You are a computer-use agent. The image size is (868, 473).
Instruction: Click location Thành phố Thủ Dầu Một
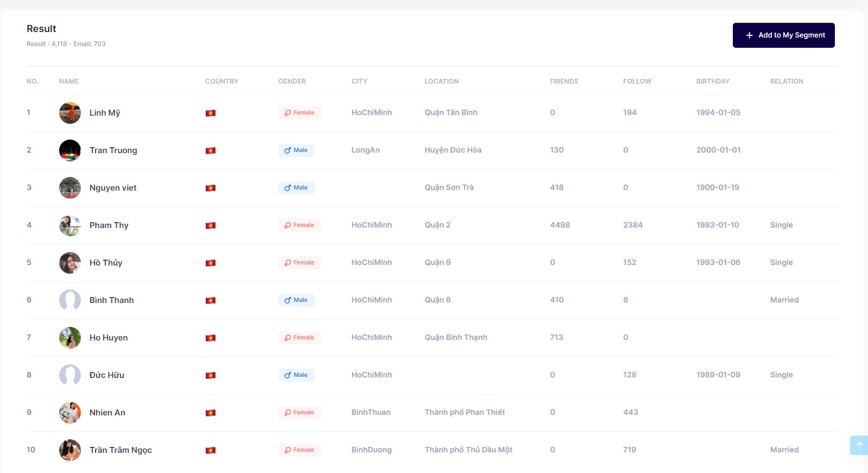[468, 450]
